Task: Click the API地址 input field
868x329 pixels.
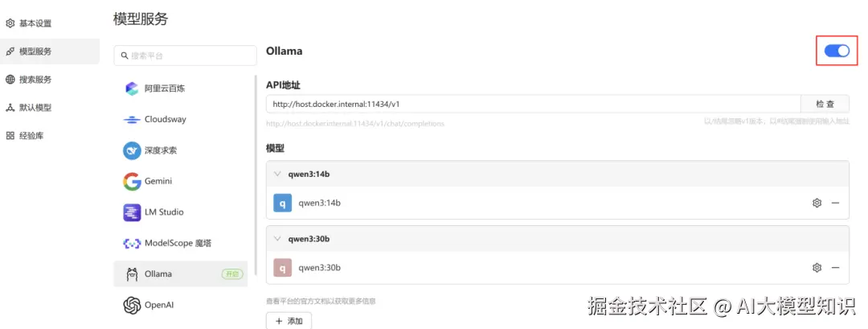Action: click(x=533, y=104)
